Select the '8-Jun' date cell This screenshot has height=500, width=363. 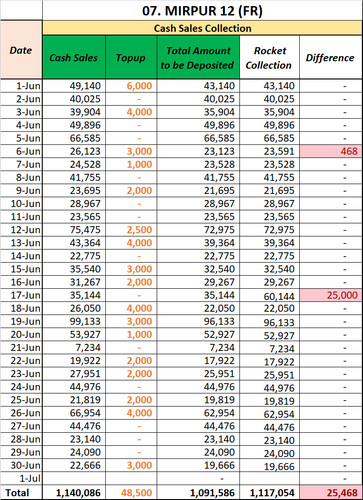(x=21, y=177)
